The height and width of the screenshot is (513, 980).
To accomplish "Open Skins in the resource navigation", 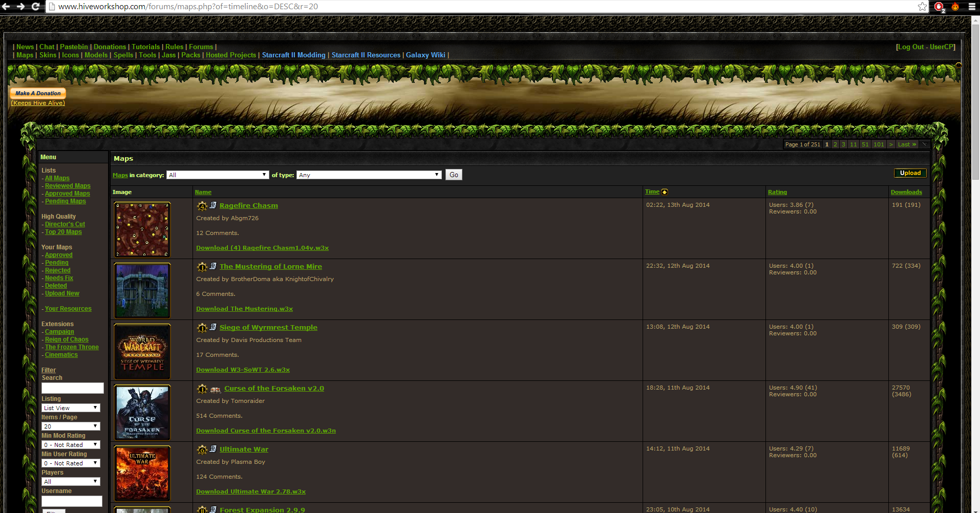I will (x=48, y=55).
